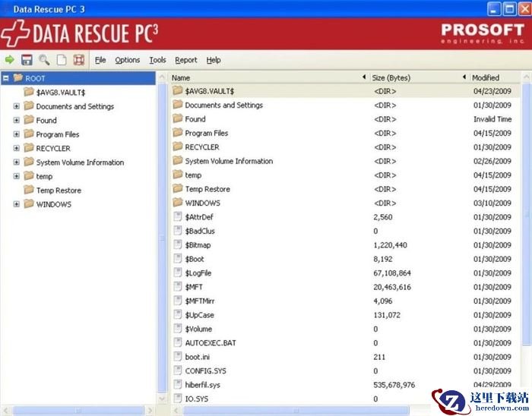
Task: Click the Invalid Time modified value
Action: pos(492,119)
